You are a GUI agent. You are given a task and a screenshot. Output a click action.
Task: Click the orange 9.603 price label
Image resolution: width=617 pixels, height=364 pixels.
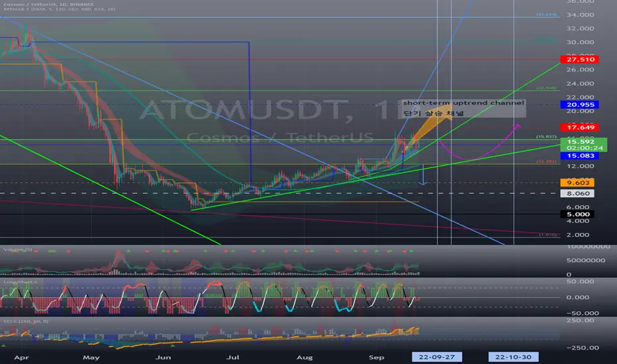(x=577, y=183)
